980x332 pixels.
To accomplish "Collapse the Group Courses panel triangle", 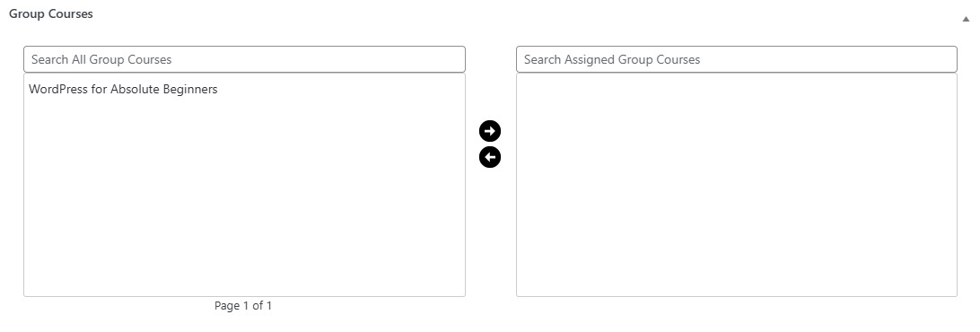I will point(966,19).
